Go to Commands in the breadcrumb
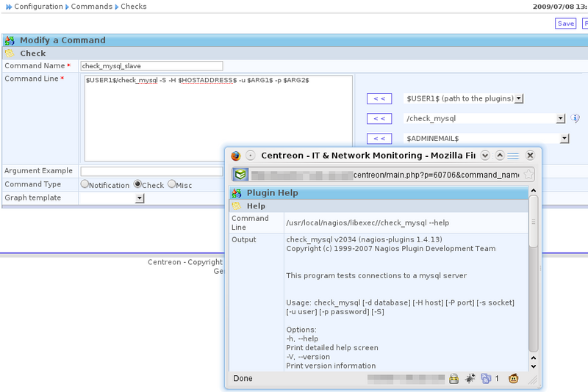This screenshot has height=392, width=588. (91, 7)
